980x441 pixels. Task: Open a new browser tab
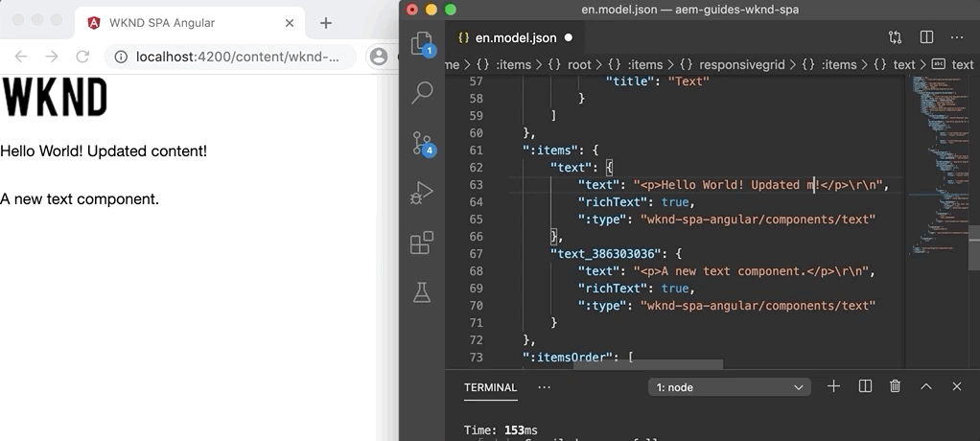pyautogui.click(x=325, y=23)
